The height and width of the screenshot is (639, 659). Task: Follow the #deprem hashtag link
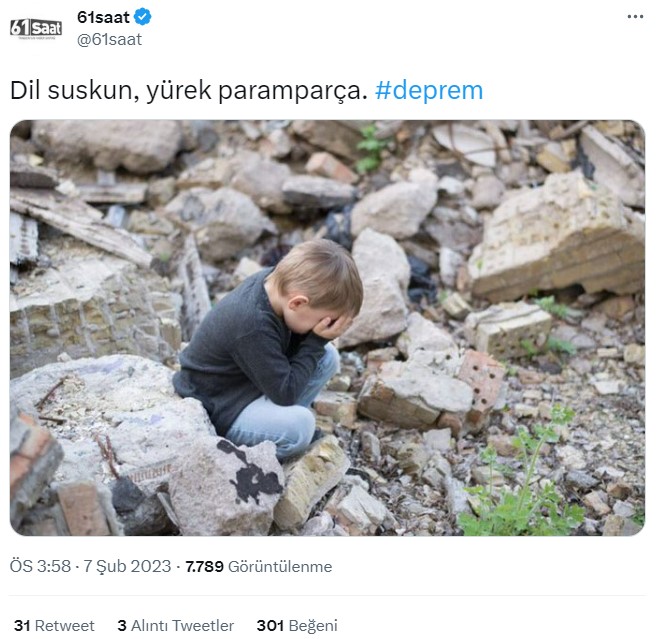tap(429, 90)
